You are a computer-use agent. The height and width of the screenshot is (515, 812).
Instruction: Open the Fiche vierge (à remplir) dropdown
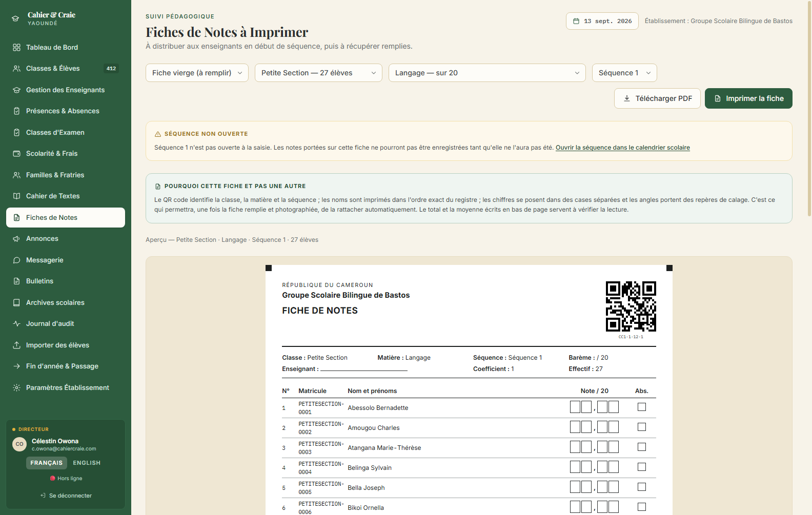[197, 73]
